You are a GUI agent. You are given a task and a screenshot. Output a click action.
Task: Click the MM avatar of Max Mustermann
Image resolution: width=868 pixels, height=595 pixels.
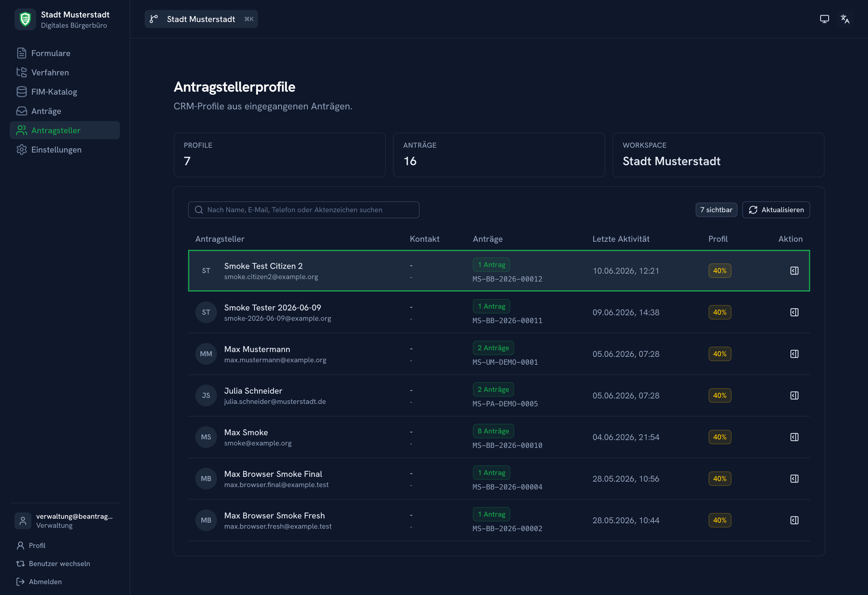point(206,354)
